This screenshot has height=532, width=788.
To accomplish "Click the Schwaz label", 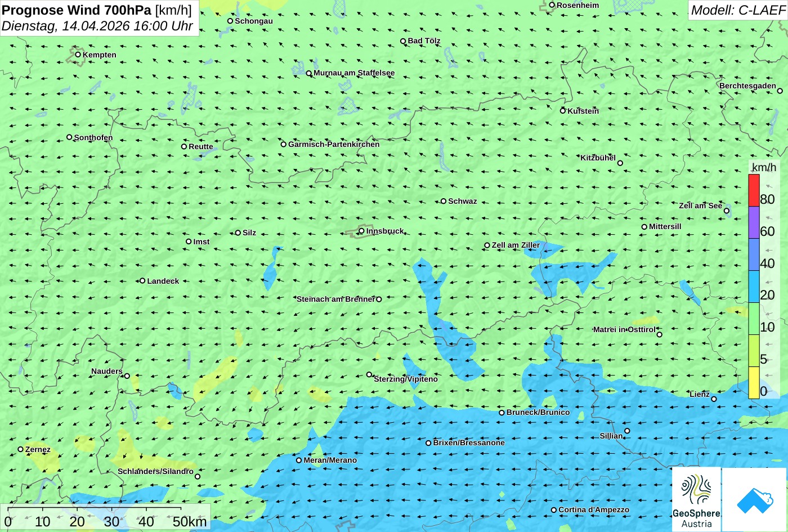I will point(462,201).
